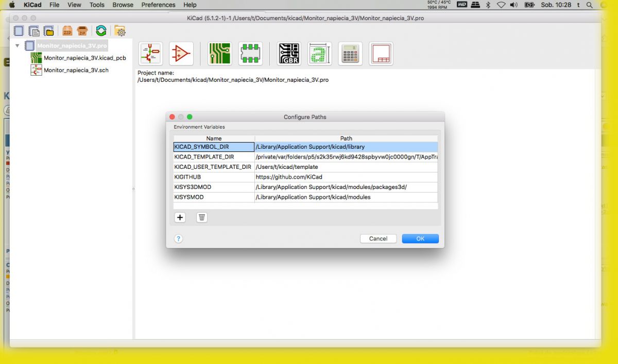
Task: Select Monitor_napiecia_3V.kicad_pcb file
Action: pos(85,58)
